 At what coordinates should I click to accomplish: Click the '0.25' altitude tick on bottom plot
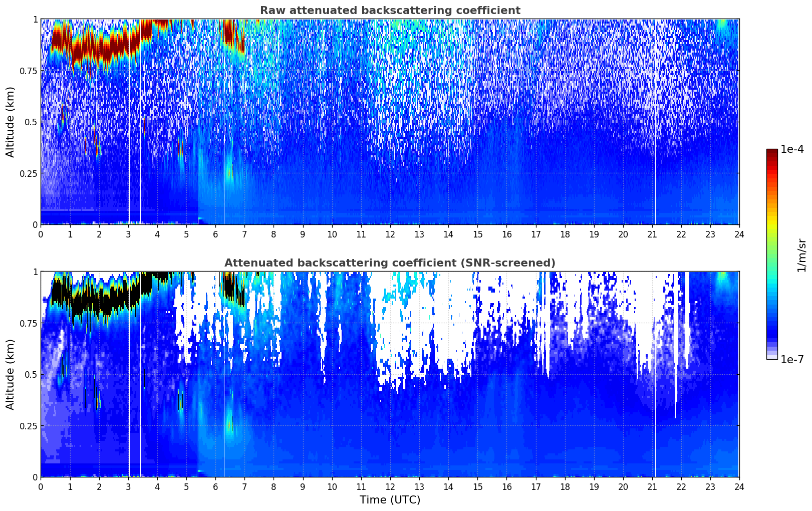(29, 426)
